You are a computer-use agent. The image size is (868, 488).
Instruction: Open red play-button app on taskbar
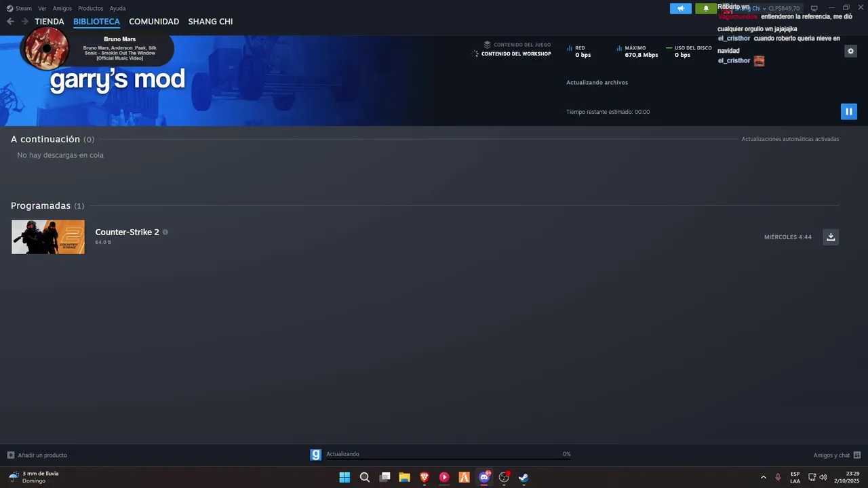tap(444, 477)
